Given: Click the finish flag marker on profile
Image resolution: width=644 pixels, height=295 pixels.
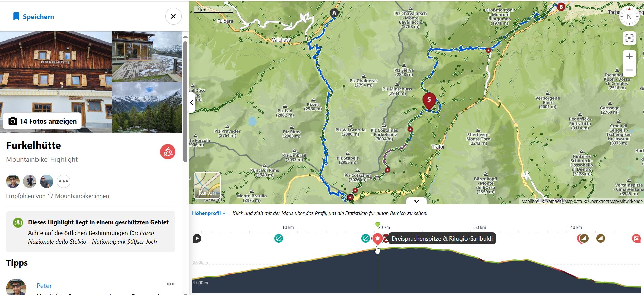Looking at the screenshot, I should tap(636, 239).
